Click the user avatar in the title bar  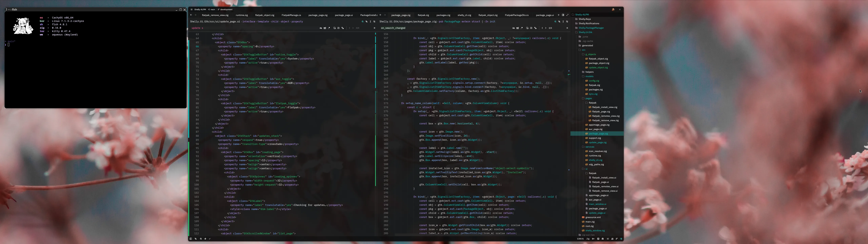pos(613,9)
